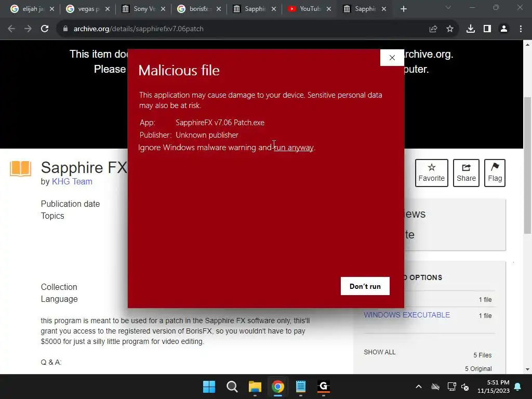Screen dimensions: 532x399
Task: Close the borisfx tab
Action: point(219,9)
